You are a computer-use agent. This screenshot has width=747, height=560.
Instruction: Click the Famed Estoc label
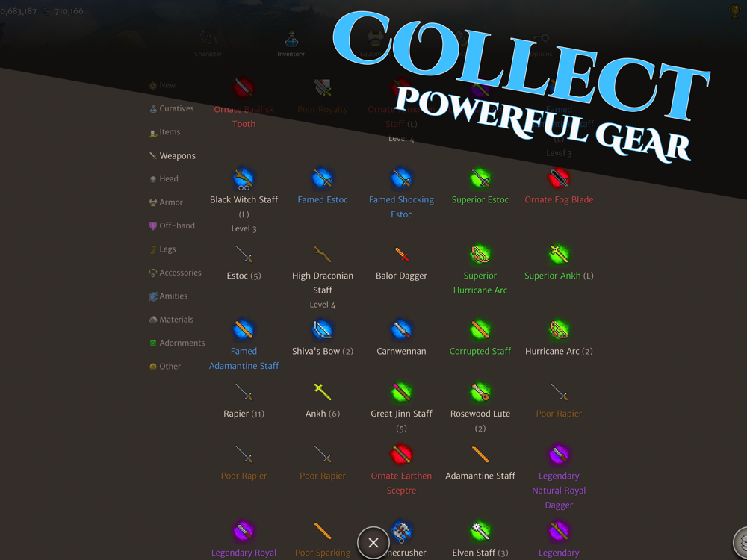coord(323,199)
